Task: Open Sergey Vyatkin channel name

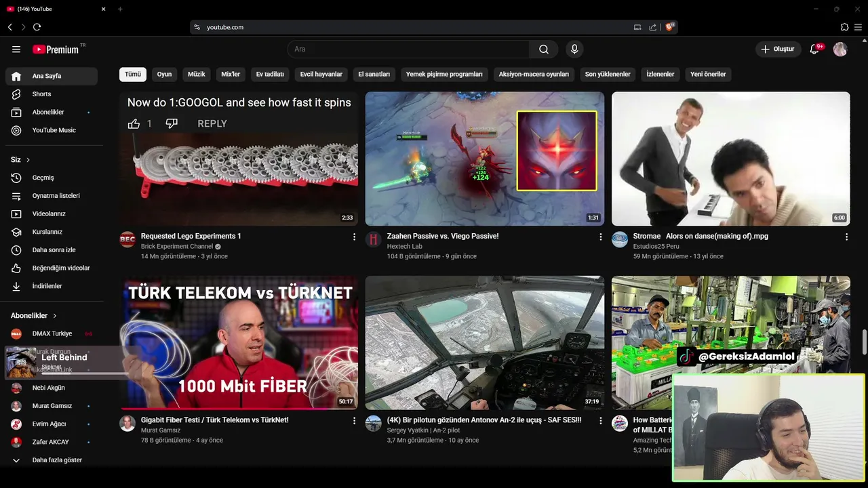Action: point(424,430)
